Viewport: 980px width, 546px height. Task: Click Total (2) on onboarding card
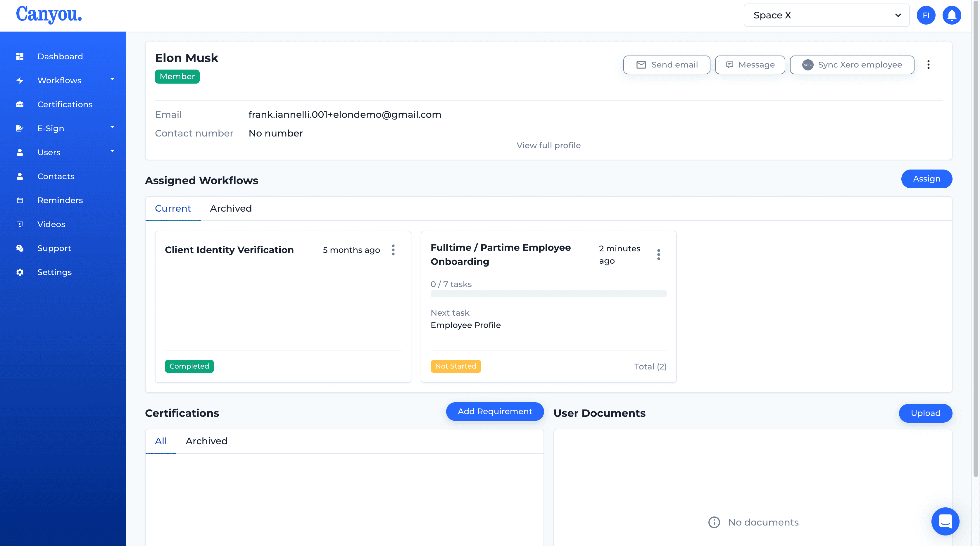(x=650, y=367)
